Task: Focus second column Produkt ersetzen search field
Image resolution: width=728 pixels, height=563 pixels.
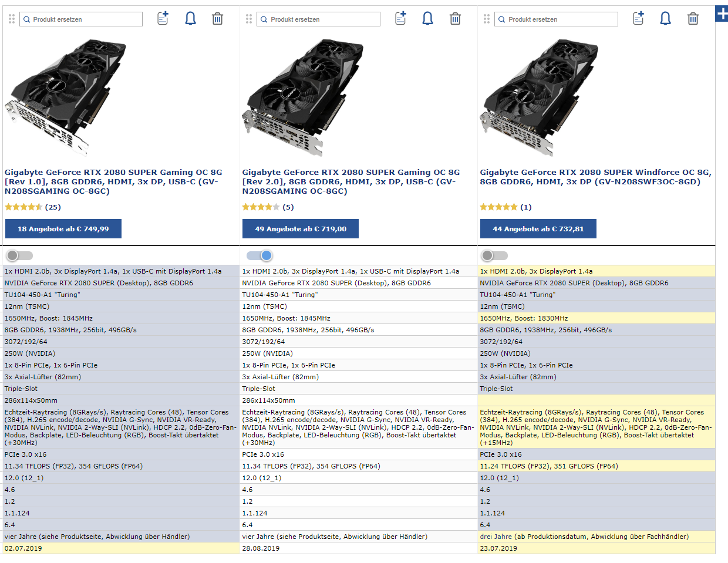Action: click(319, 19)
